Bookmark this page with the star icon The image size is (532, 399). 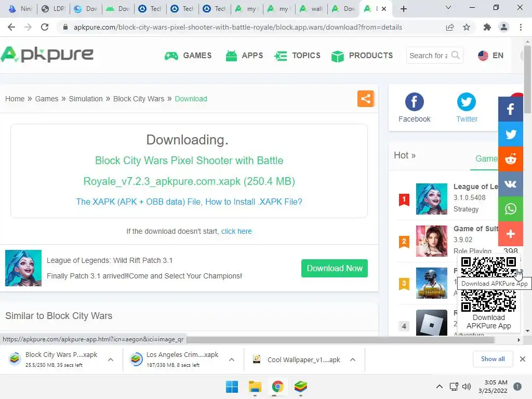click(x=467, y=27)
